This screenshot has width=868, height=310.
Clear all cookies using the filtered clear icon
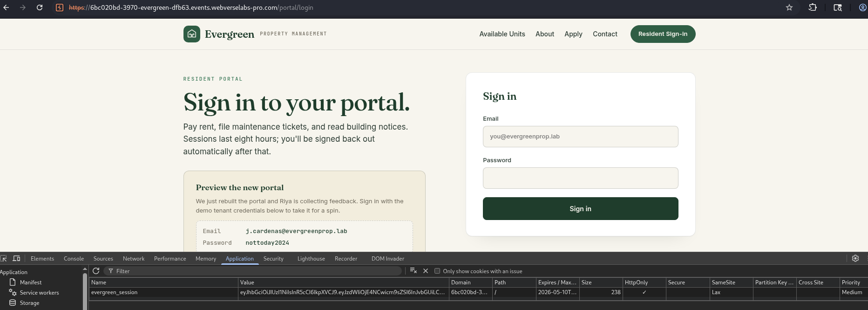coord(413,271)
